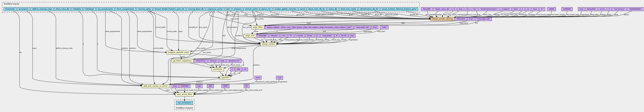
Task: Click the "subject" value node
Action: click(505, 9)
